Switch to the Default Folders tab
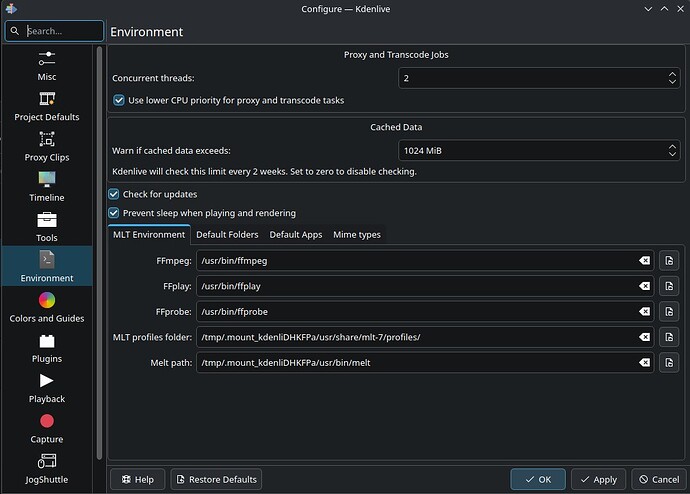The image size is (690, 494). (x=227, y=235)
